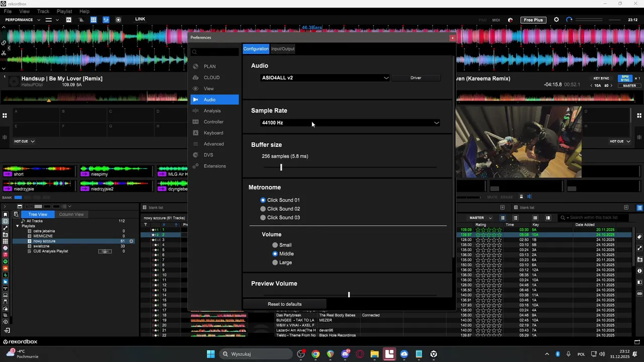Viewport: 644px width, 362px height.
Task: Toggle the sampler grid icon
Action: pos(94,20)
